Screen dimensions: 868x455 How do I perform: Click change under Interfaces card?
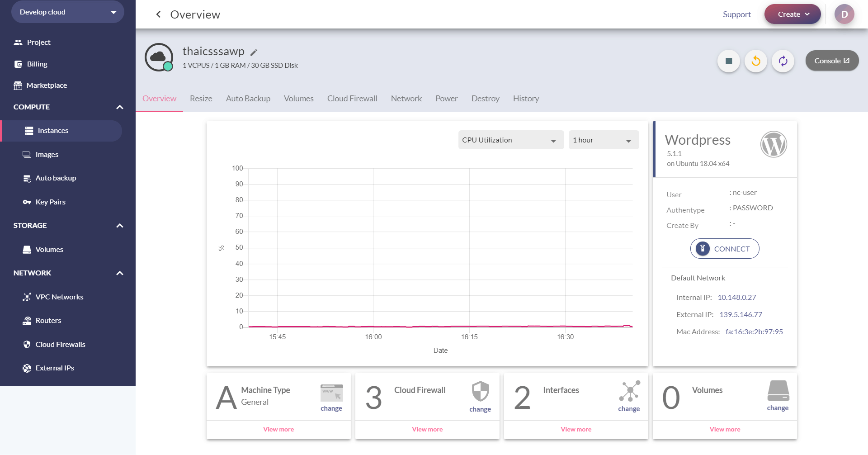click(x=629, y=409)
